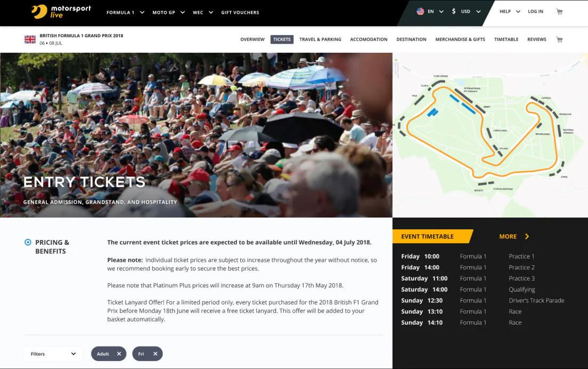
Task: Open the Destination tab
Action: pyautogui.click(x=411, y=39)
